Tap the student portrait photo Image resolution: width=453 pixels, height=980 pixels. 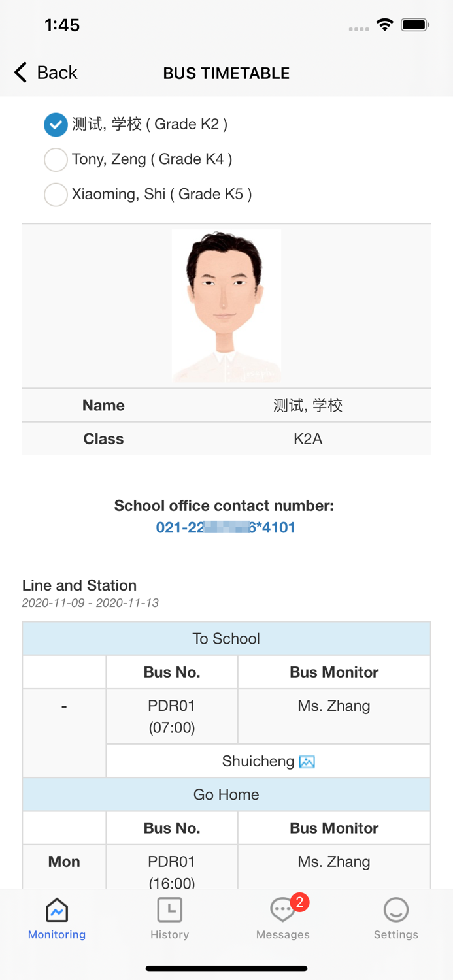[x=226, y=306]
